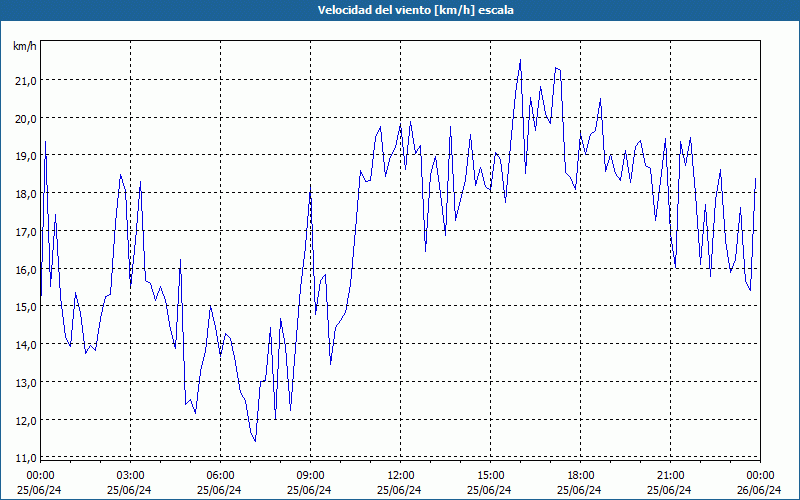The width and height of the screenshot is (800, 500).
Task: Click the 03:00 time label
Action: pyautogui.click(x=130, y=476)
